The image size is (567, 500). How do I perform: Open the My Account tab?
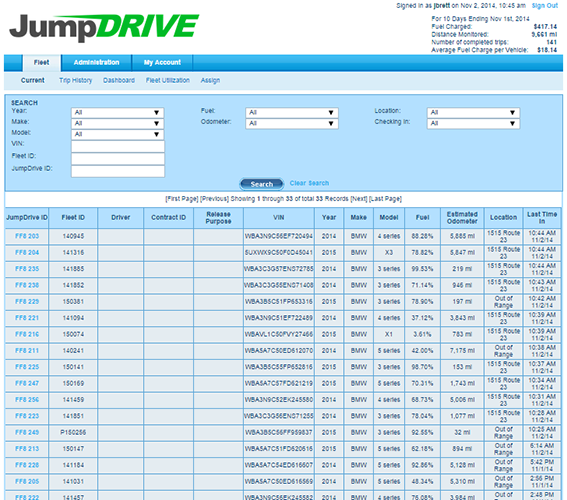162,63
